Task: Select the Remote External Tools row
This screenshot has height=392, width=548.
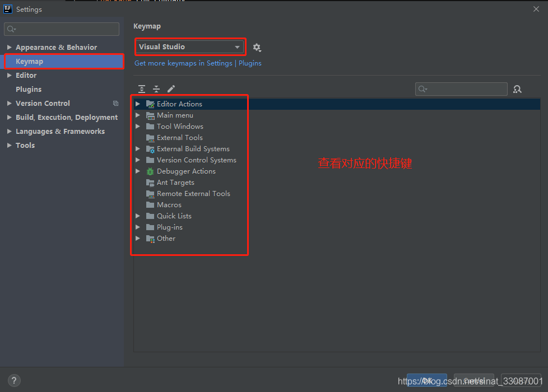Action: point(337,194)
